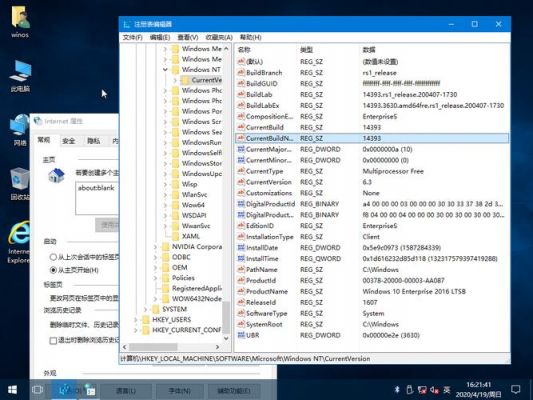533x400 pixels.
Task: Open the Action Center notification icon
Action: click(516, 389)
